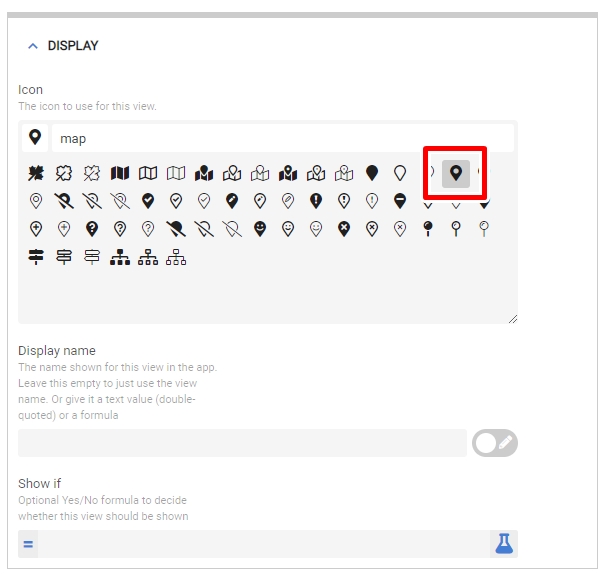Pick the solid sitemap icon
Image resolution: width=606 pixels, height=576 pixels.
pos(120,257)
